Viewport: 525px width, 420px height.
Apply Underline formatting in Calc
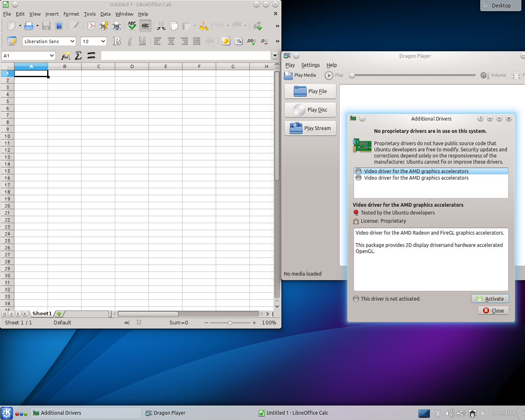click(142, 41)
